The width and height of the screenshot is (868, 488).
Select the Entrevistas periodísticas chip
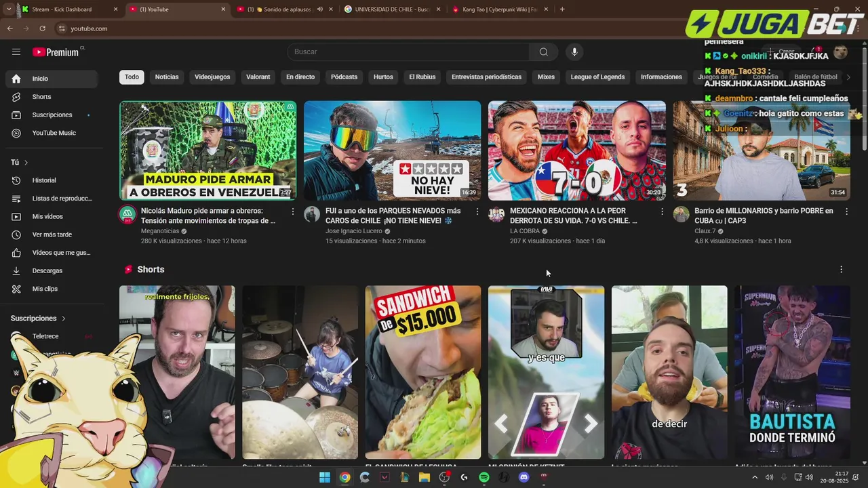[486, 77]
